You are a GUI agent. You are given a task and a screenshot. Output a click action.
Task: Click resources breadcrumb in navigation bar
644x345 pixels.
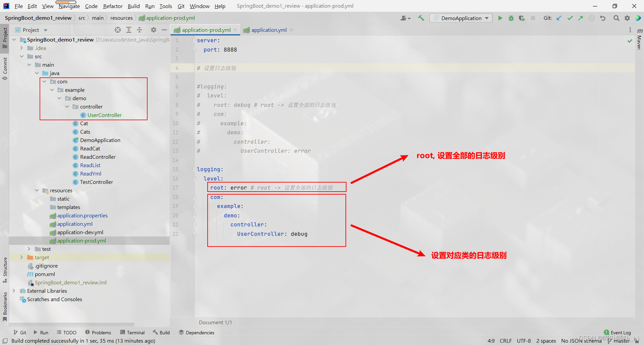(x=121, y=18)
